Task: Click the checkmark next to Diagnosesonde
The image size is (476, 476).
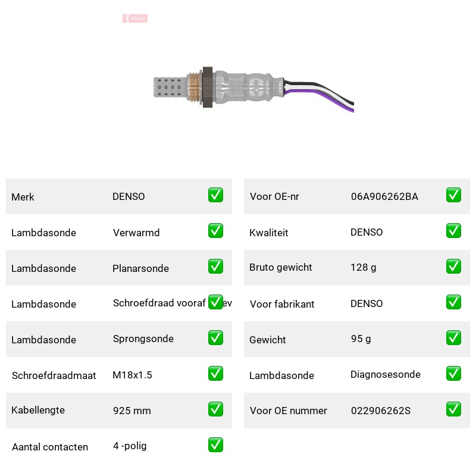Action: pyautogui.click(x=453, y=374)
